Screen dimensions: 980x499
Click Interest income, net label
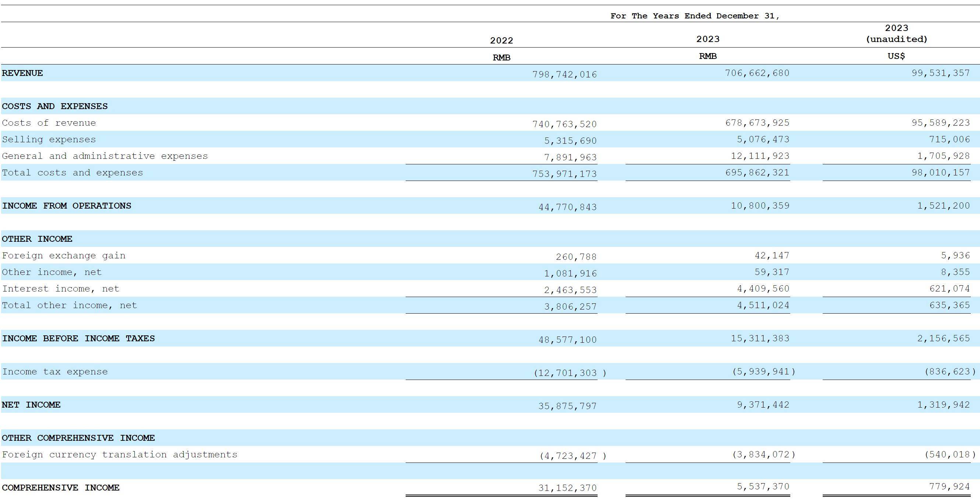[61, 289]
